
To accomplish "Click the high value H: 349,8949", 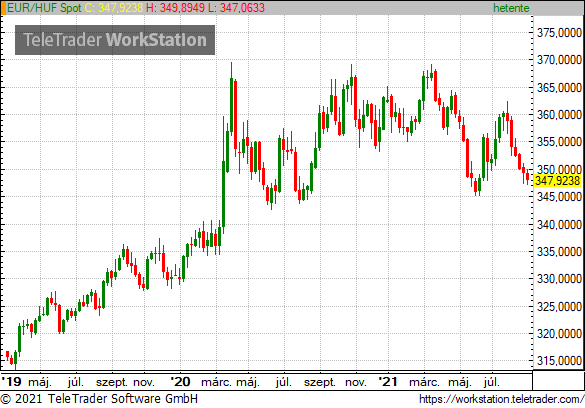I will tap(175, 8).
